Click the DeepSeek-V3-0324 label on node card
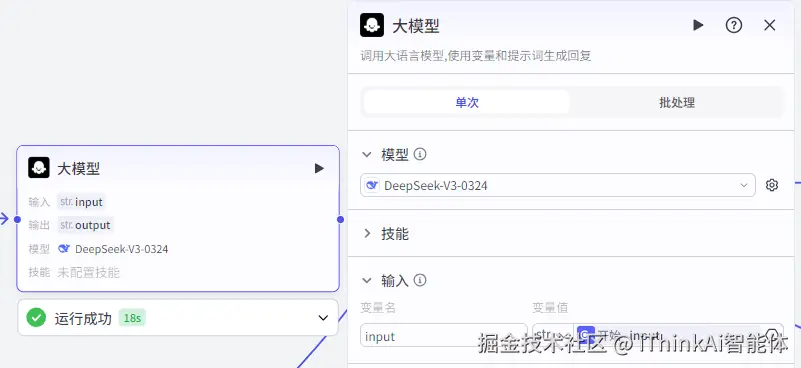801x368 pixels. 122,249
